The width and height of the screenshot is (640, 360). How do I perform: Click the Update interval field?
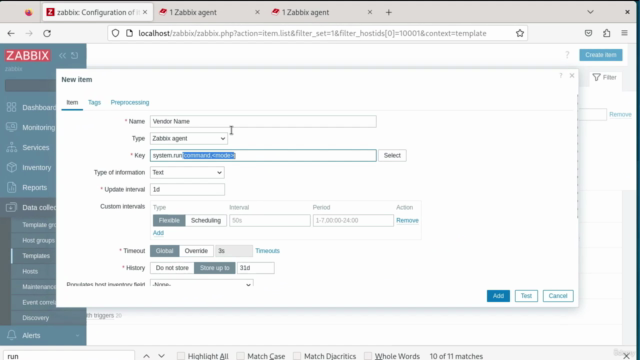187,189
